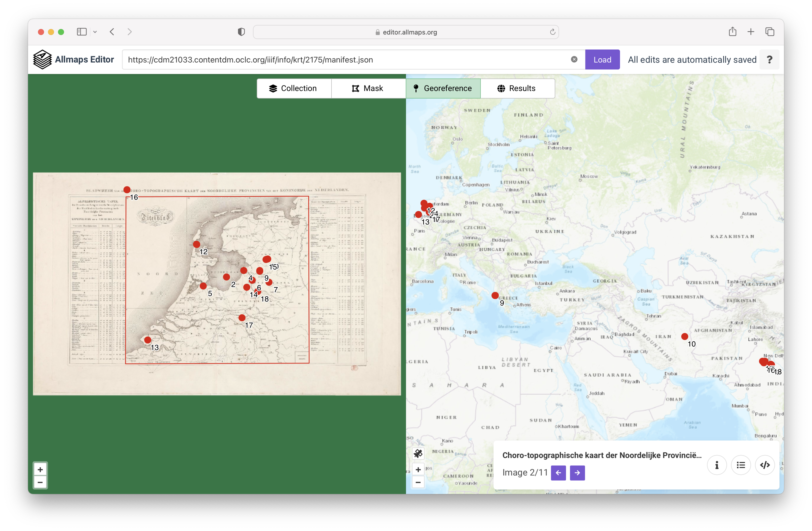The height and width of the screenshot is (531, 812).
Task: Click the Allmaps Editor logo icon
Action: [42, 59]
